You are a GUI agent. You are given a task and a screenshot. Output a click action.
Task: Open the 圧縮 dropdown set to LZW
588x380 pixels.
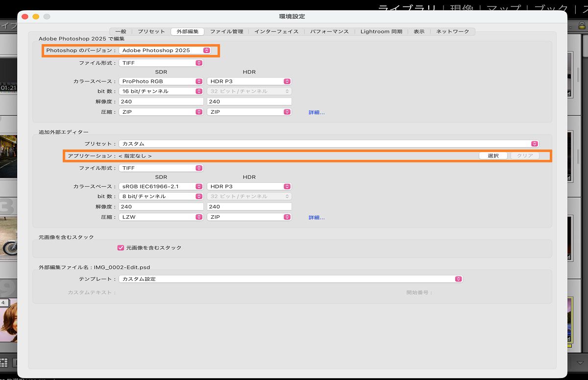coord(161,217)
